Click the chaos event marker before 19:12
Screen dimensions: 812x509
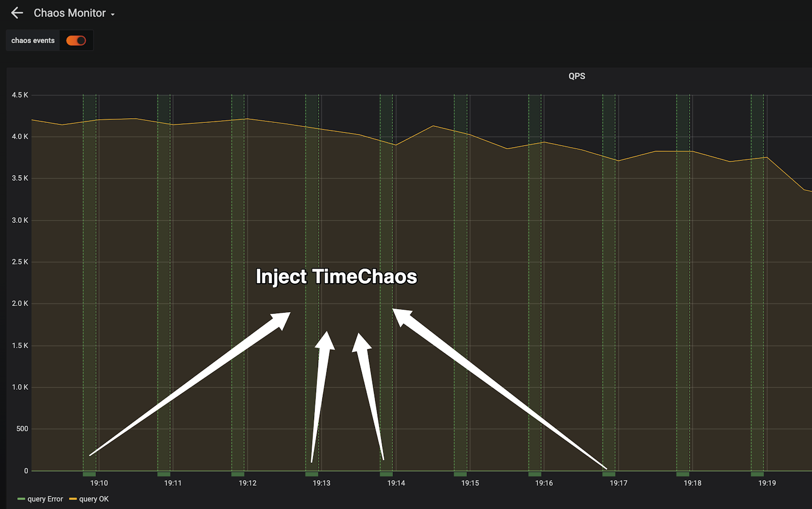click(x=238, y=474)
